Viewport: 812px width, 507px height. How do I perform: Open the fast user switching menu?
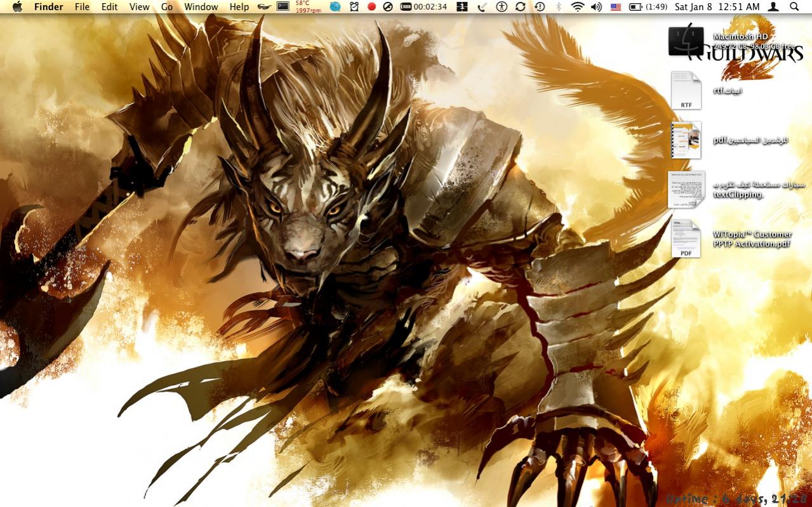pos(773,7)
